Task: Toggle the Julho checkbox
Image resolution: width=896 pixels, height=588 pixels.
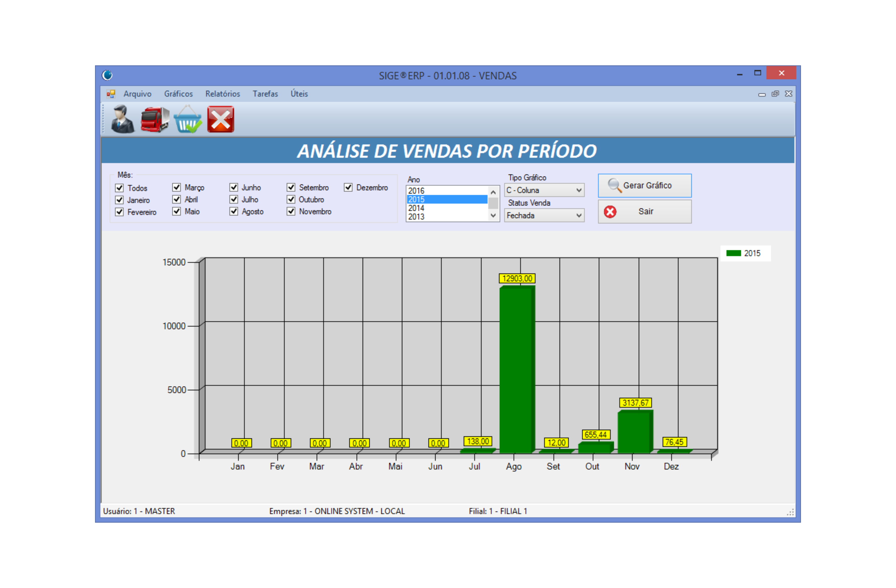Action: point(234,199)
